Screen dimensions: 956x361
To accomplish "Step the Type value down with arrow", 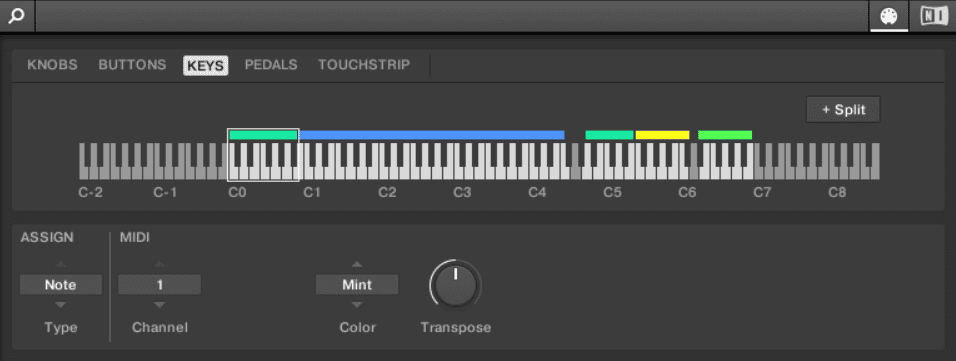I will tap(60, 305).
